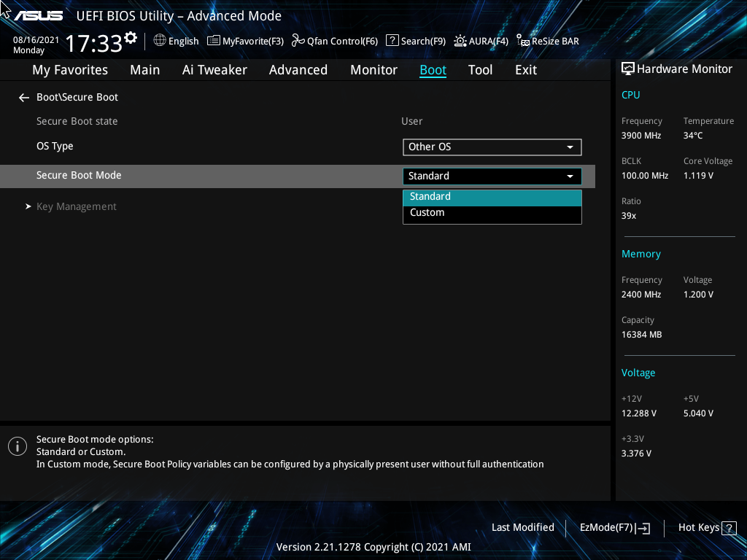
Task: Click the globe language icon
Action: pos(160,41)
